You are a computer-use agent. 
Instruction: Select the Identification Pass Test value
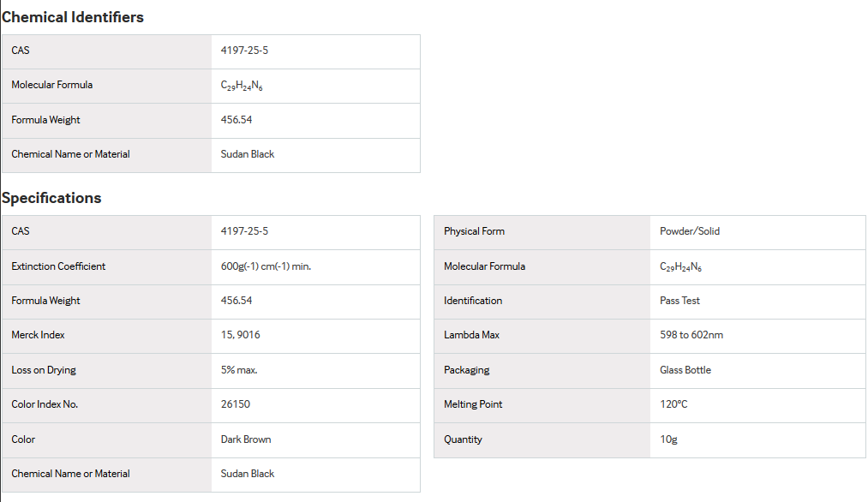pyautogui.click(x=679, y=301)
